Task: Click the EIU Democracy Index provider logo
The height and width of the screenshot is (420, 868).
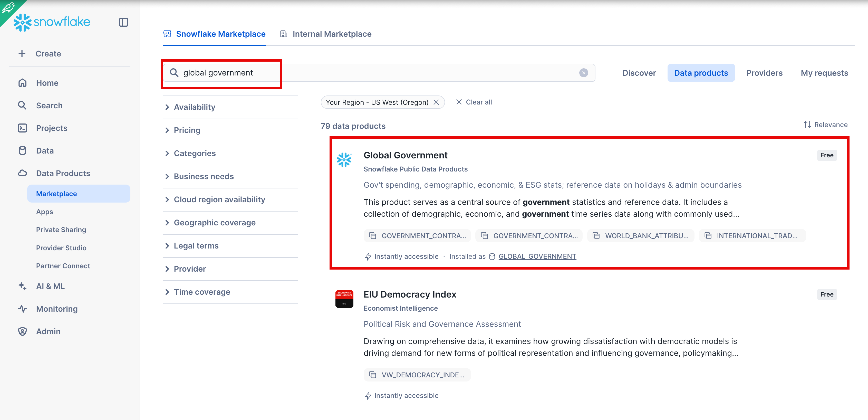Action: click(x=344, y=299)
